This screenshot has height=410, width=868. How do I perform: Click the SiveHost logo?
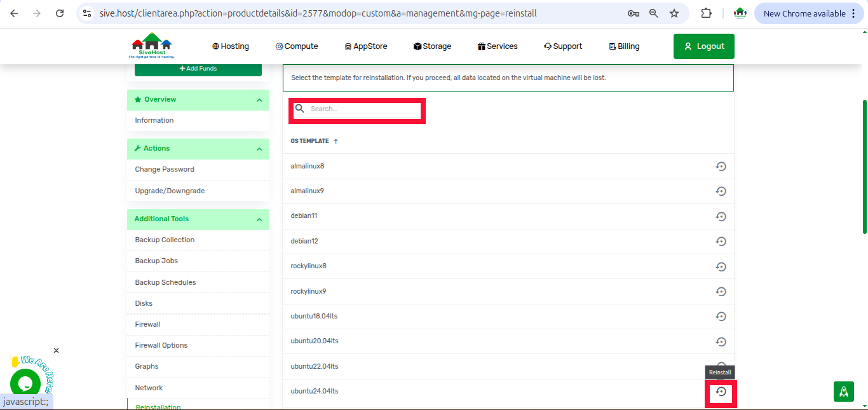pyautogui.click(x=152, y=46)
